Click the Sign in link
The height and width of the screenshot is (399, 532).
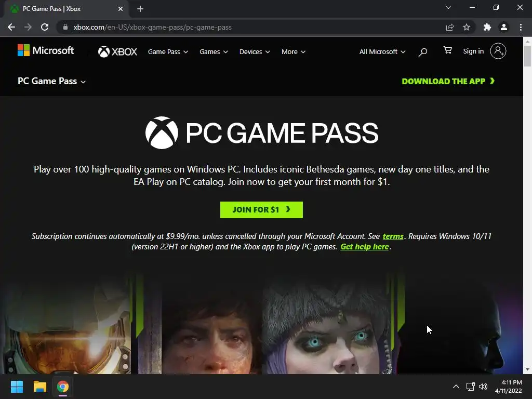coord(473,51)
